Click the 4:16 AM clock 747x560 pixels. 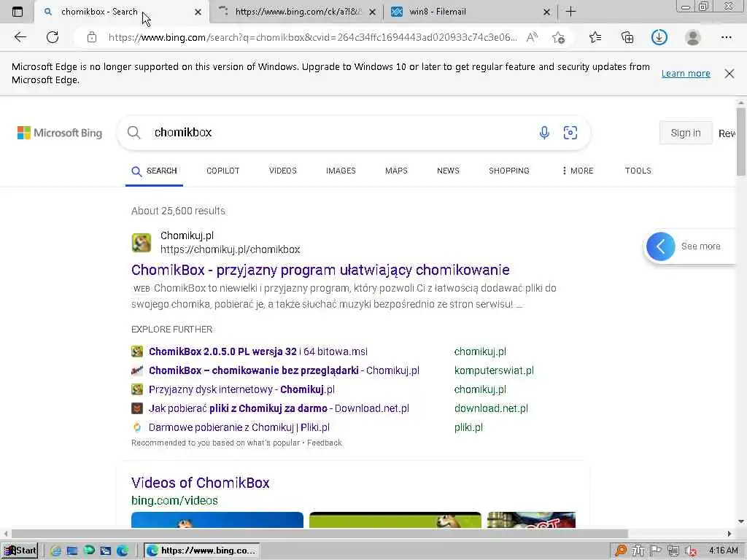pyautogui.click(x=723, y=551)
